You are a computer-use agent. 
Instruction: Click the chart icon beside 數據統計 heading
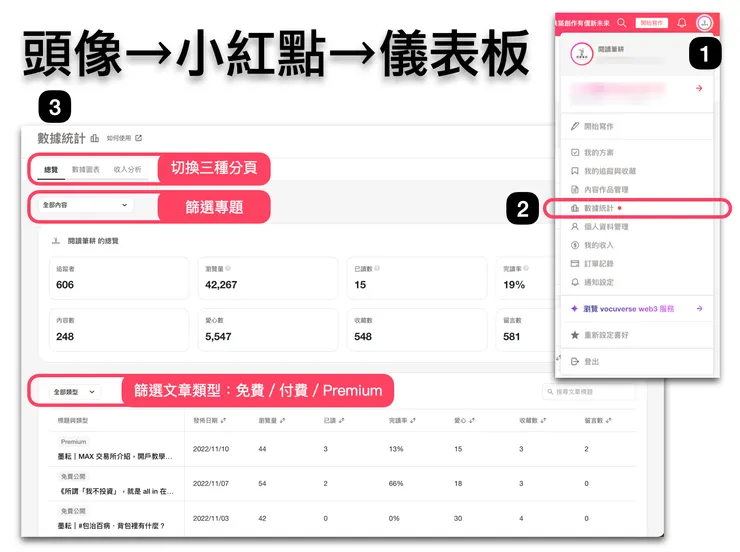(x=94, y=138)
